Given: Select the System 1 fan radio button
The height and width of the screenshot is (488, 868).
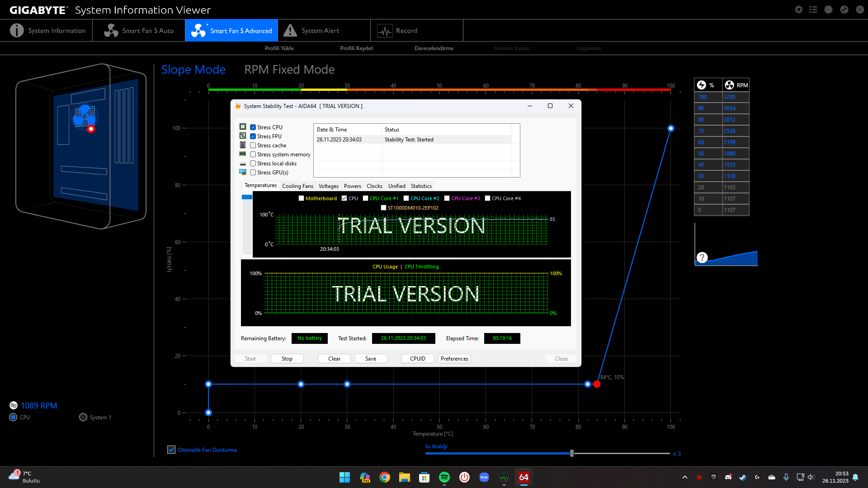Looking at the screenshot, I should [83, 417].
